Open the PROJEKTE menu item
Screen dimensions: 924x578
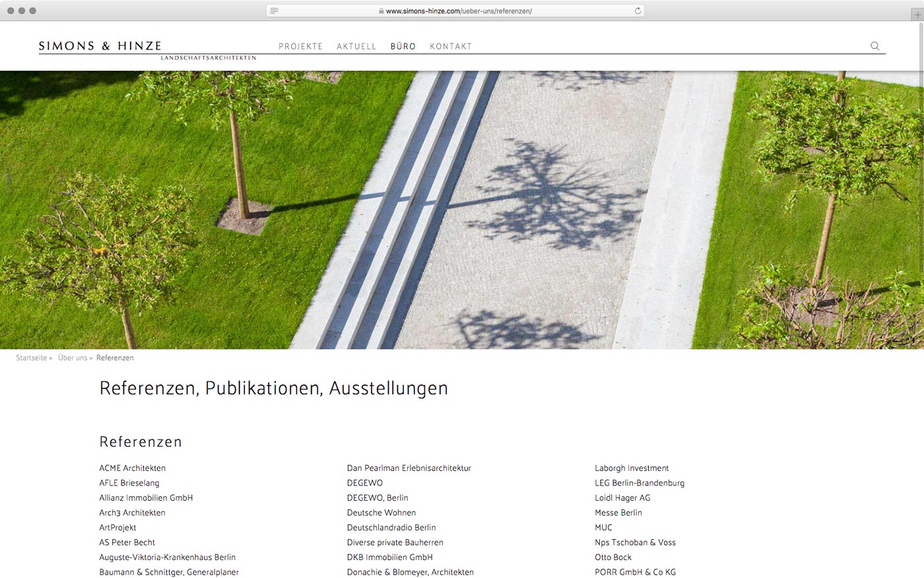click(300, 46)
